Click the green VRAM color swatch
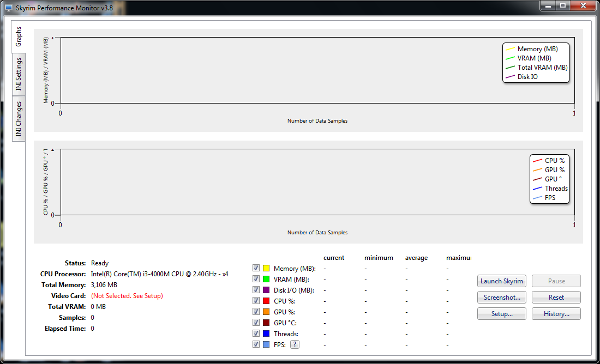The height and width of the screenshot is (364, 600). (266, 279)
